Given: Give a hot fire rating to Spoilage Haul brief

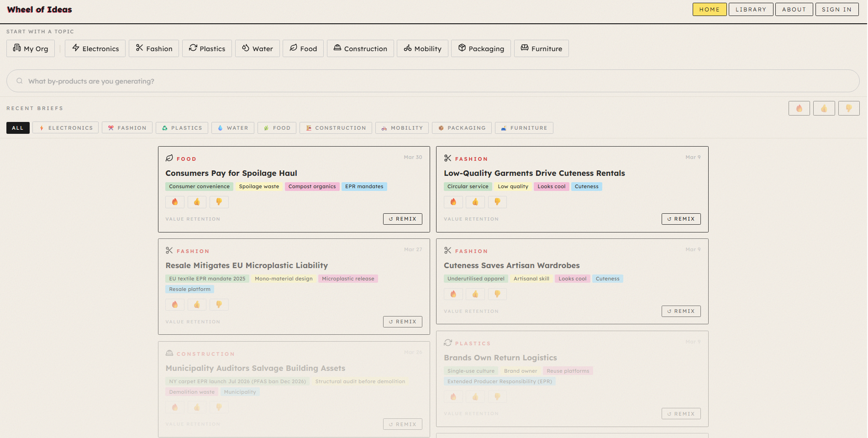Looking at the screenshot, I should click(174, 202).
